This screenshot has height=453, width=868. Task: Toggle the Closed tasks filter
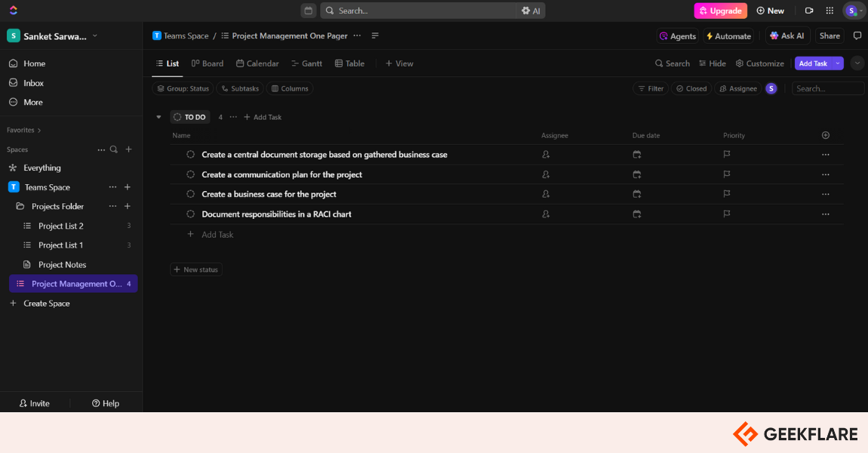tap(691, 88)
